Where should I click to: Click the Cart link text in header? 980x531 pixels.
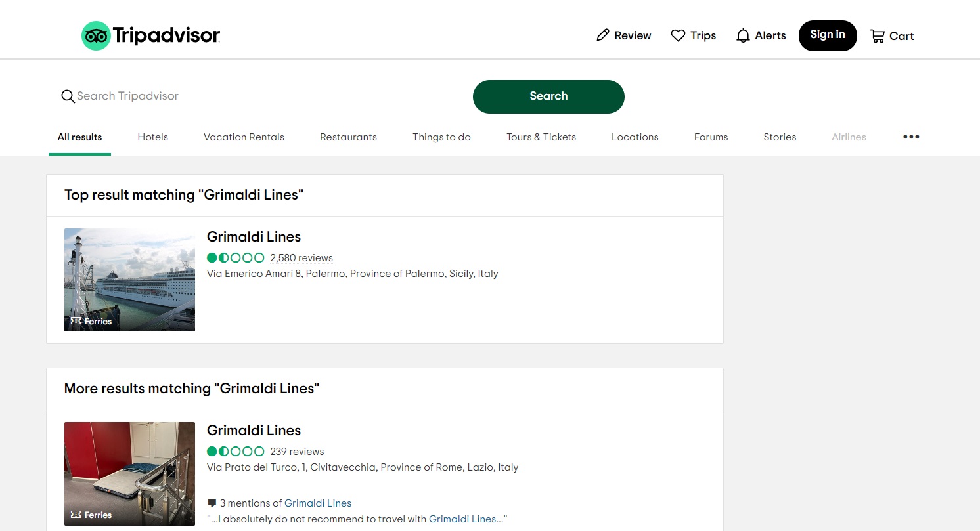point(902,36)
